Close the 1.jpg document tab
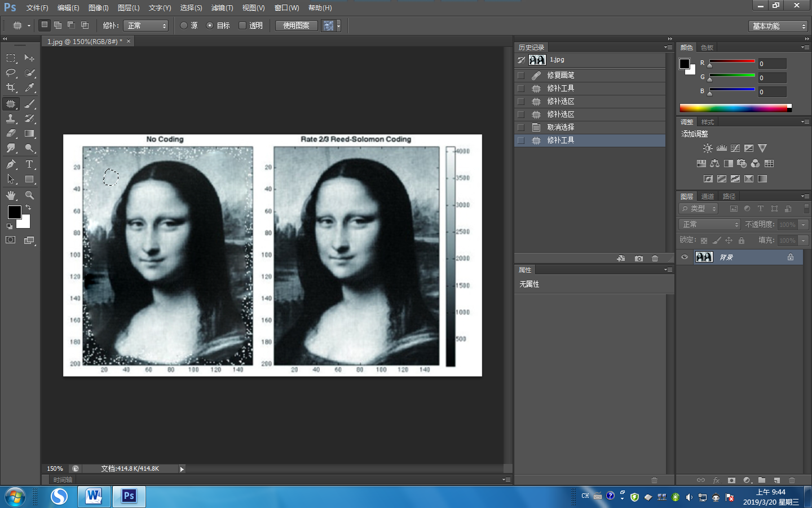This screenshot has width=812, height=508. 129,41
